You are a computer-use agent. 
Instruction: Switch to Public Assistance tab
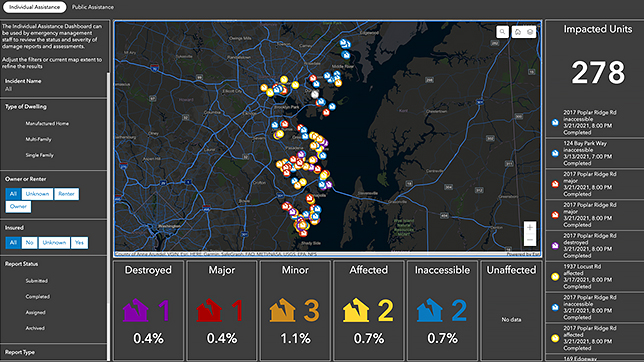(x=93, y=7)
